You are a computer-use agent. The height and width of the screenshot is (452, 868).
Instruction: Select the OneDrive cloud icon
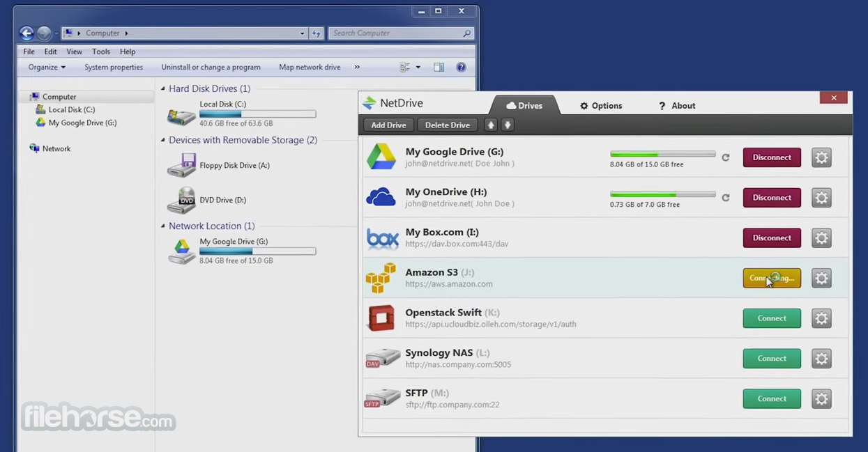point(381,198)
